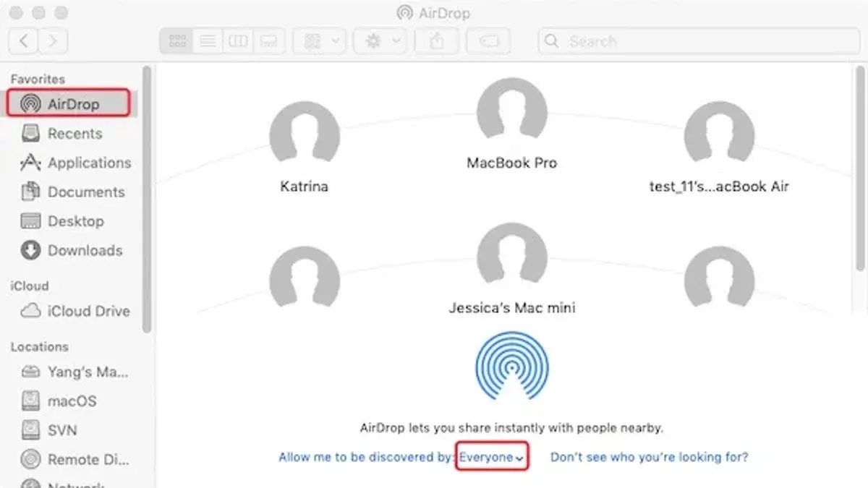Screen dimensions: 868x488
Task: Open iCloud Drive in the sidebar
Action: pyautogui.click(x=75, y=311)
